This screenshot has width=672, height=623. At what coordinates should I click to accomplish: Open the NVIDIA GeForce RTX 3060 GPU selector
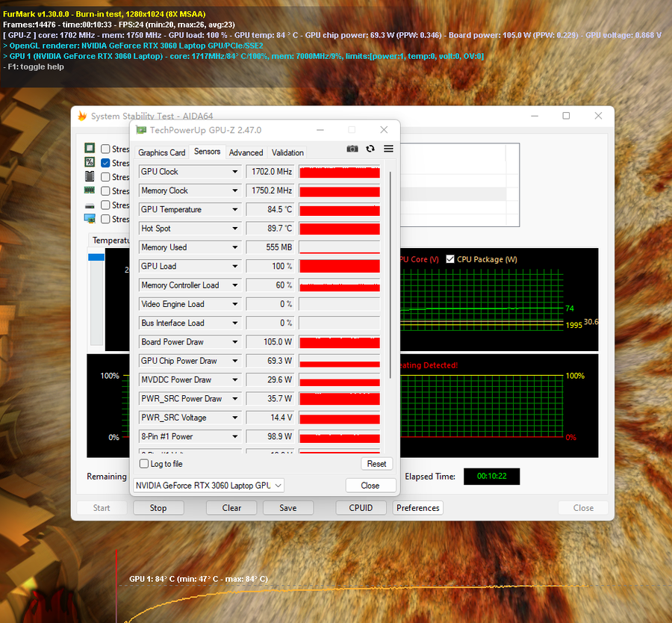pos(208,486)
